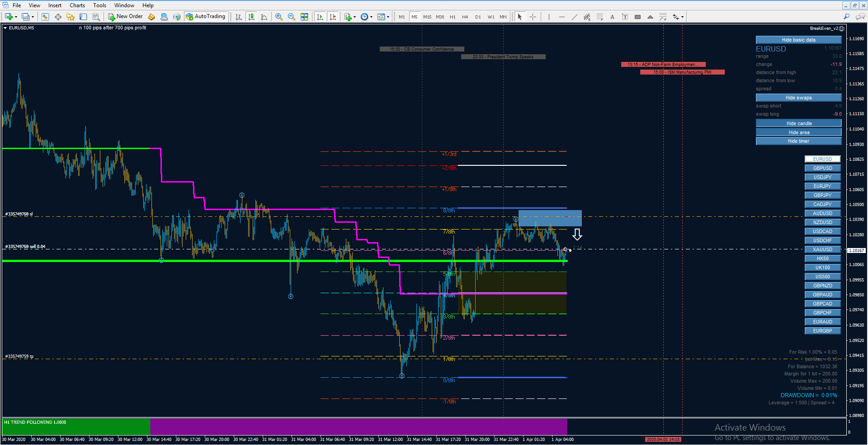Switch chart to candlesticks icon
The height and width of the screenshot is (445, 868).
click(x=251, y=17)
